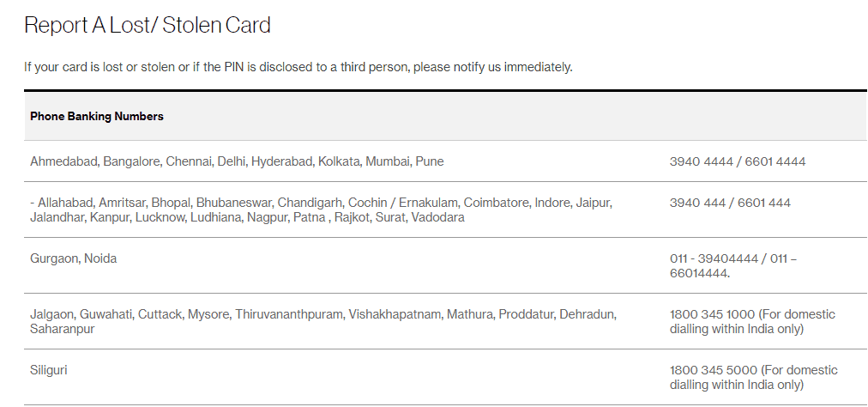Click the Report A Lost/ Stolen Card heading

pyautogui.click(x=148, y=26)
